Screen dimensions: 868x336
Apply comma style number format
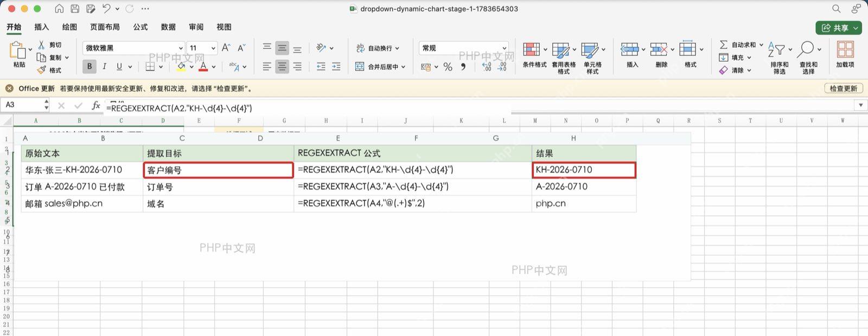463,67
